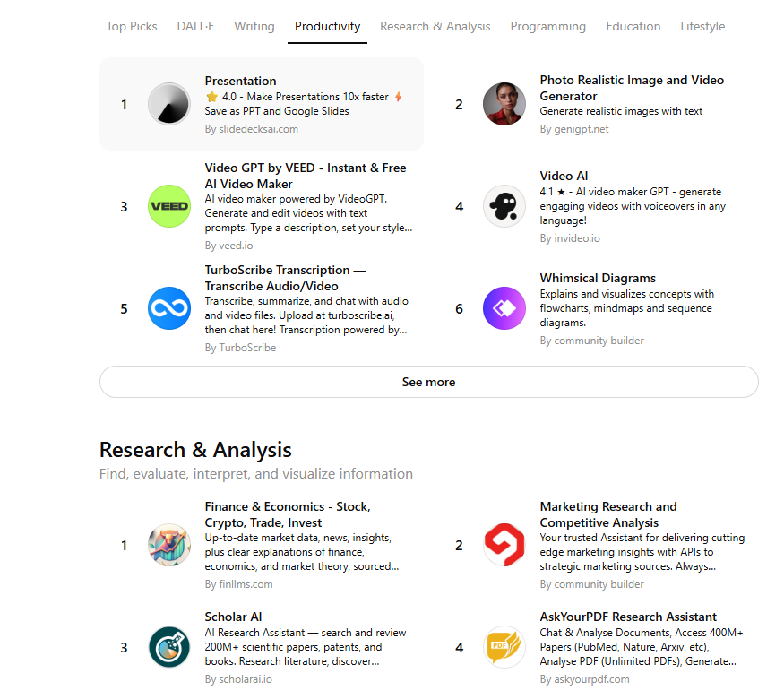Click the blue TurboScribe infinity icon
784x699 pixels.
169,308
